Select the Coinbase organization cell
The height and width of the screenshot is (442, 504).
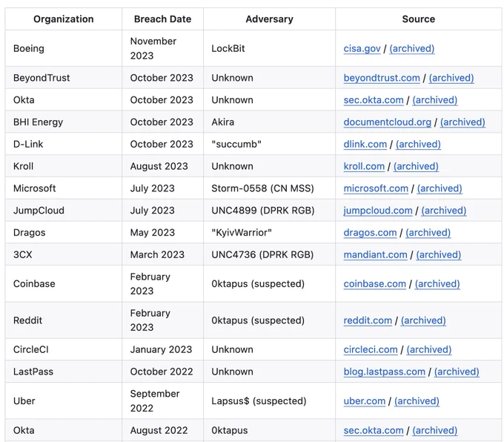pos(64,284)
